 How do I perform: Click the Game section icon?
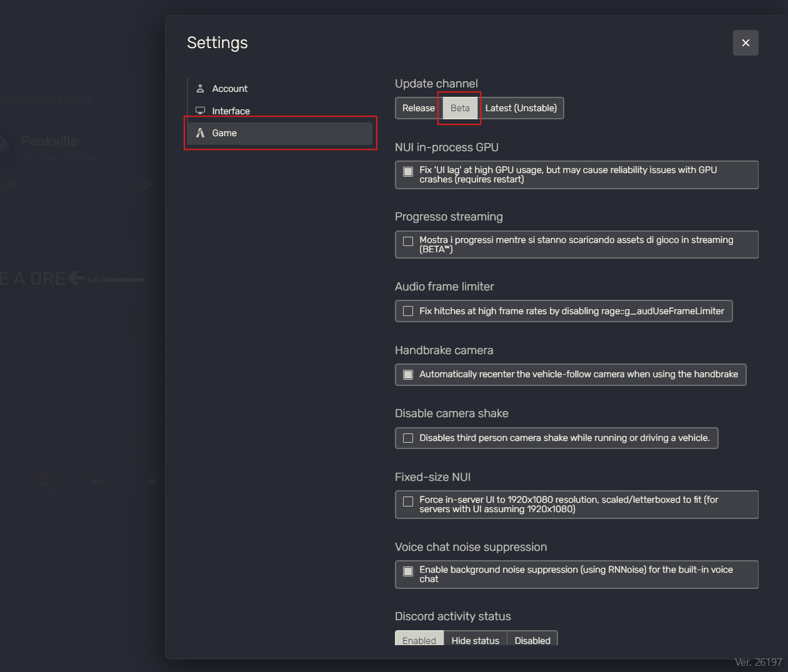[x=201, y=132]
